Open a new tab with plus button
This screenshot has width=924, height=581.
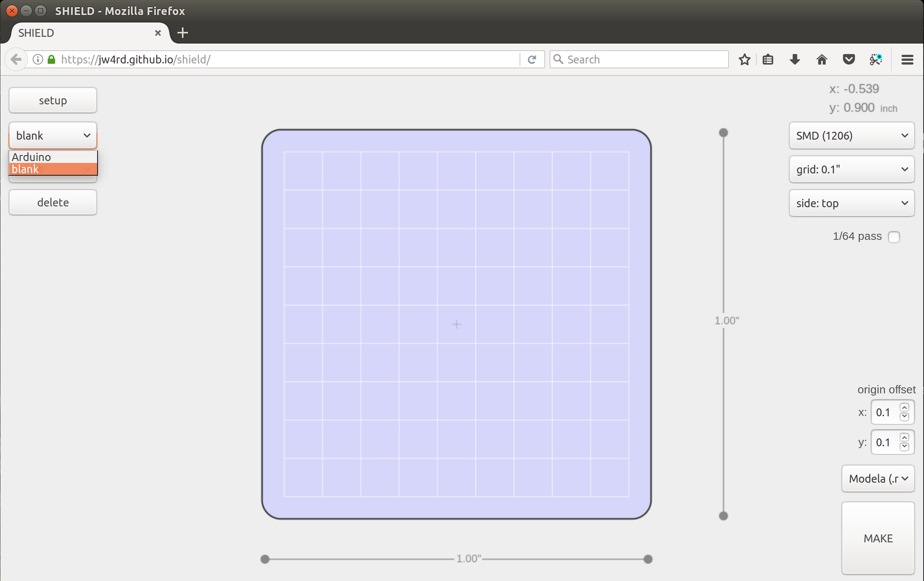[183, 33]
